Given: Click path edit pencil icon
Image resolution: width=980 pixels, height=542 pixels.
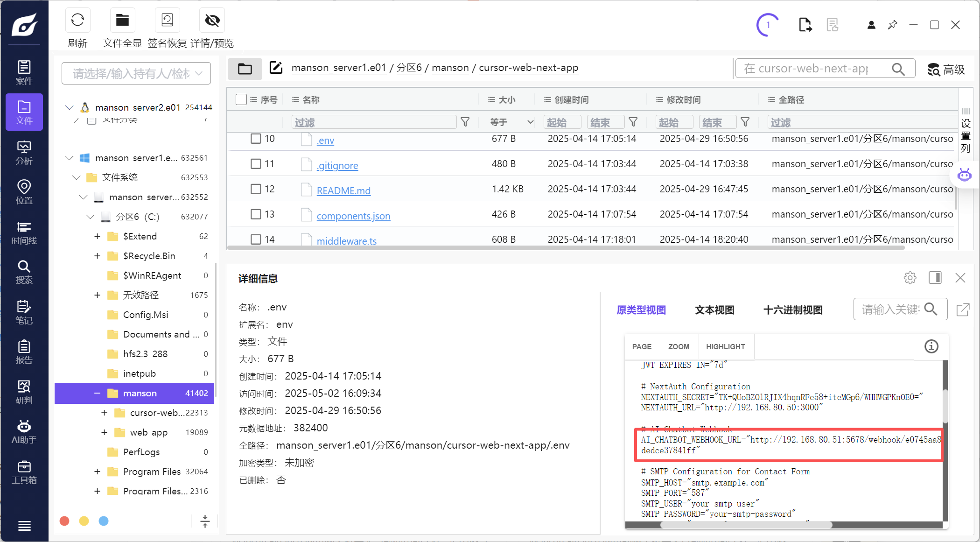Looking at the screenshot, I should click(276, 68).
